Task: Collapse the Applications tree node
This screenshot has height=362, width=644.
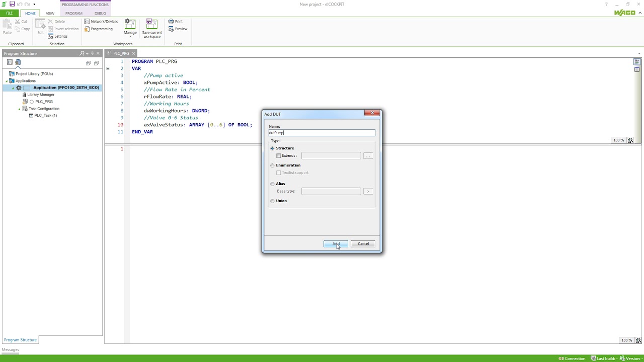Action: [7, 81]
